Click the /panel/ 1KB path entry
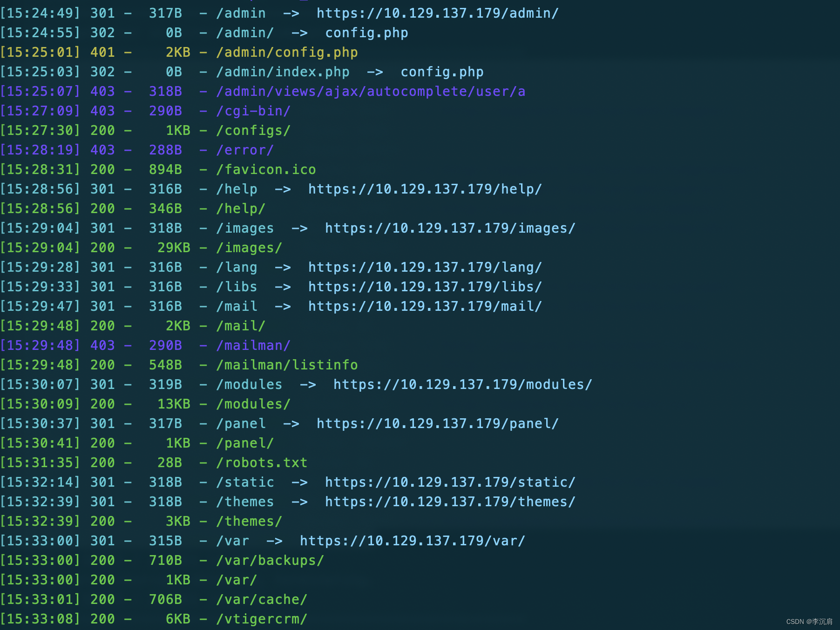Screen dimensions: 840x630 [x=245, y=443]
